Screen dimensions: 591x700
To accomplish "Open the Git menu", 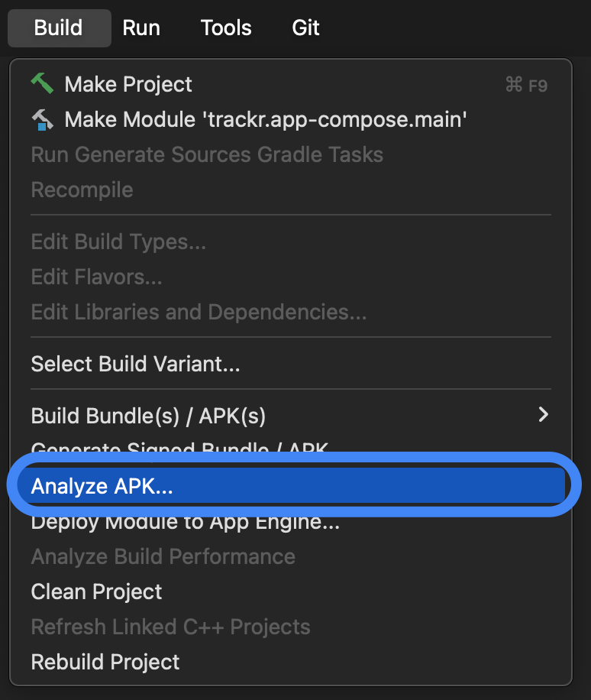I will coord(305,28).
